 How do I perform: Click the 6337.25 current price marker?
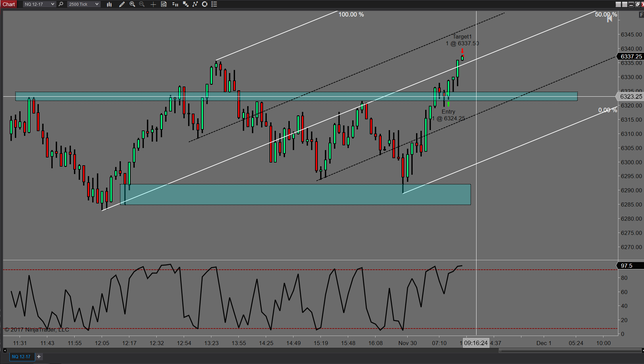630,56
